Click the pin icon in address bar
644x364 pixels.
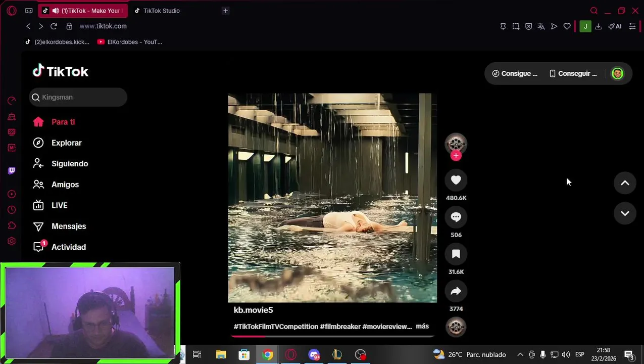503,26
